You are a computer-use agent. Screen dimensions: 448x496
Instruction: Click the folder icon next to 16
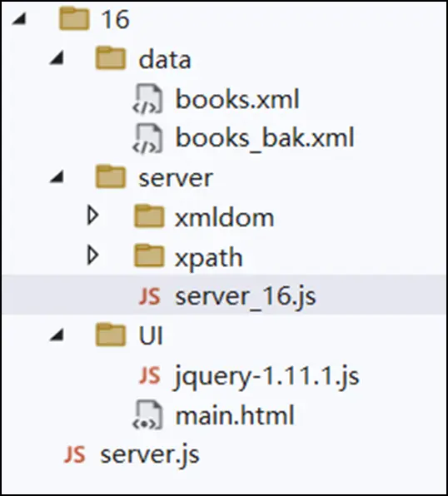pyautogui.click(x=74, y=19)
